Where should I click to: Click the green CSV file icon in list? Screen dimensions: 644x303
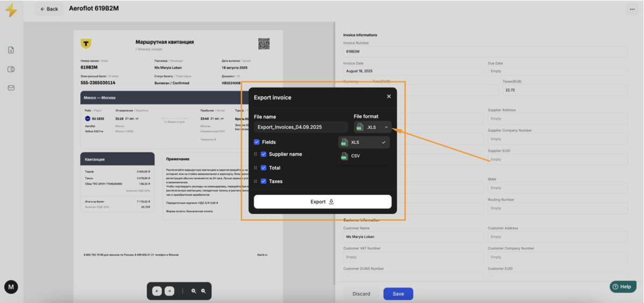(344, 156)
